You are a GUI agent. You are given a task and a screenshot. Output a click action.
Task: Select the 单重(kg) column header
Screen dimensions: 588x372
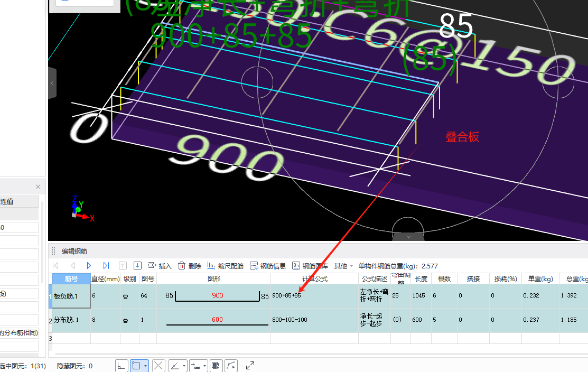tap(540, 278)
